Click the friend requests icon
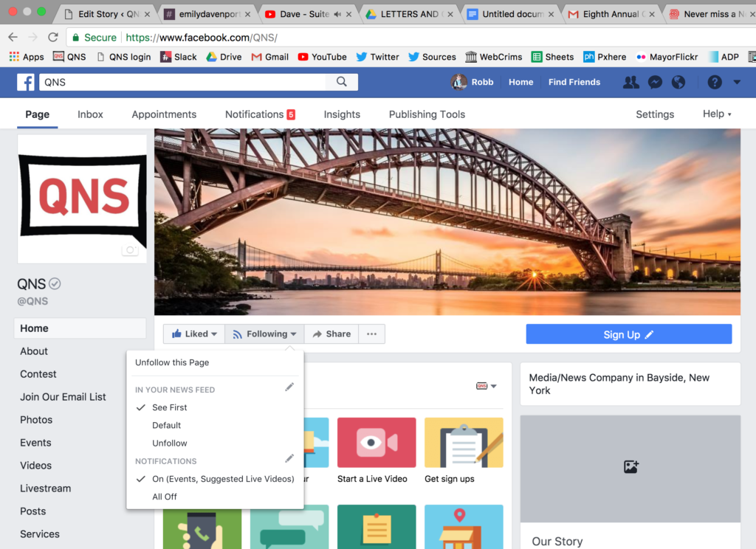This screenshot has width=756, height=549. pos(630,82)
